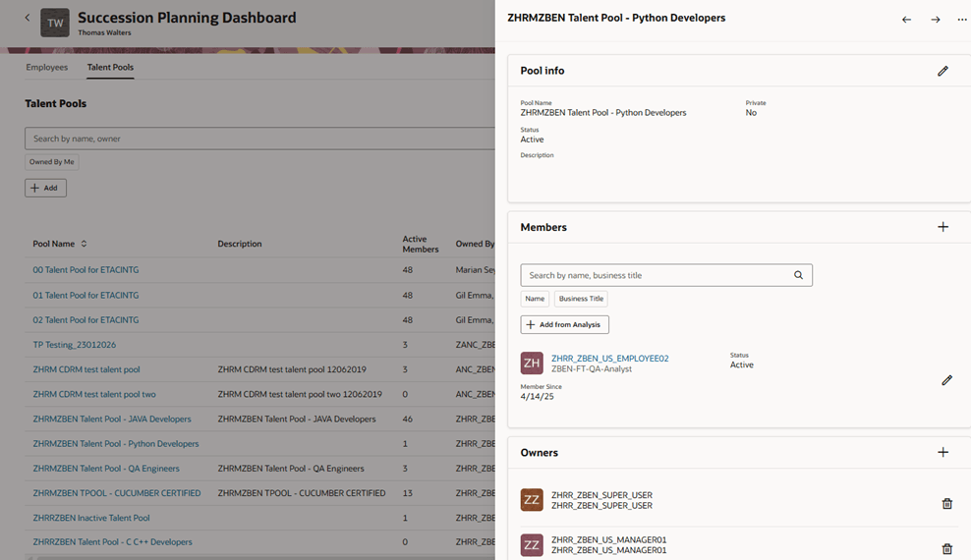The width and height of the screenshot is (971, 560).
Task: Click ZZ avatar for ZHRR_ZBEN_US_MANAGER01
Action: click(x=532, y=545)
